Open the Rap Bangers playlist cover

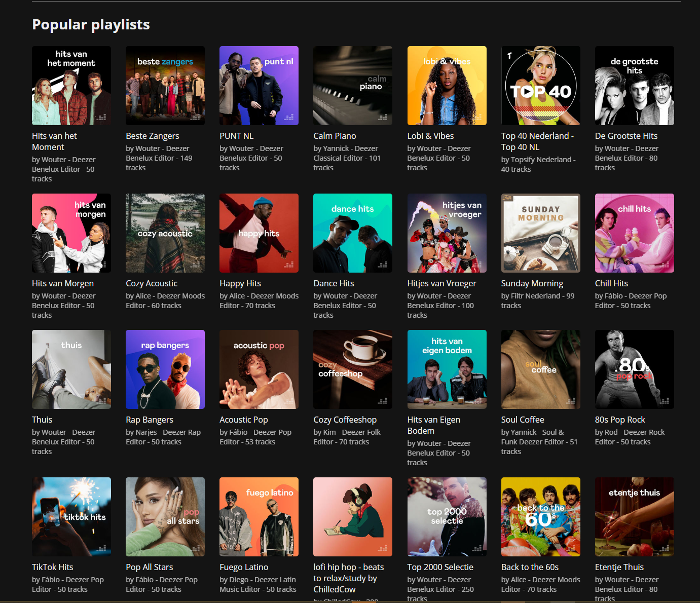(165, 369)
